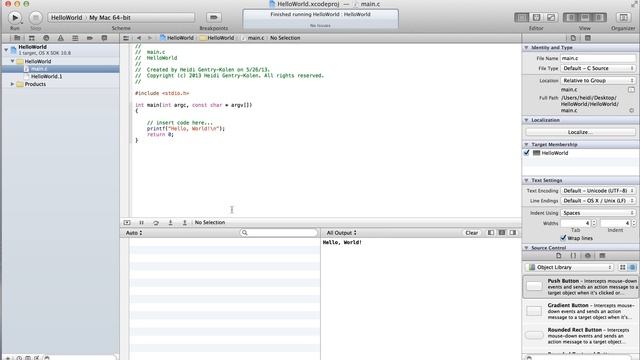Pause program execution in debug bar

141,222
